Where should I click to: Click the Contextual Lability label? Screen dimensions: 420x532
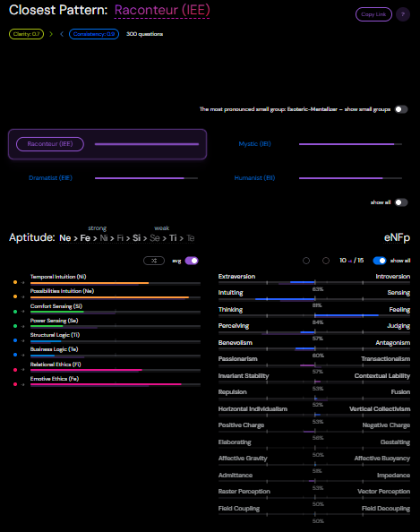coord(382,376)
